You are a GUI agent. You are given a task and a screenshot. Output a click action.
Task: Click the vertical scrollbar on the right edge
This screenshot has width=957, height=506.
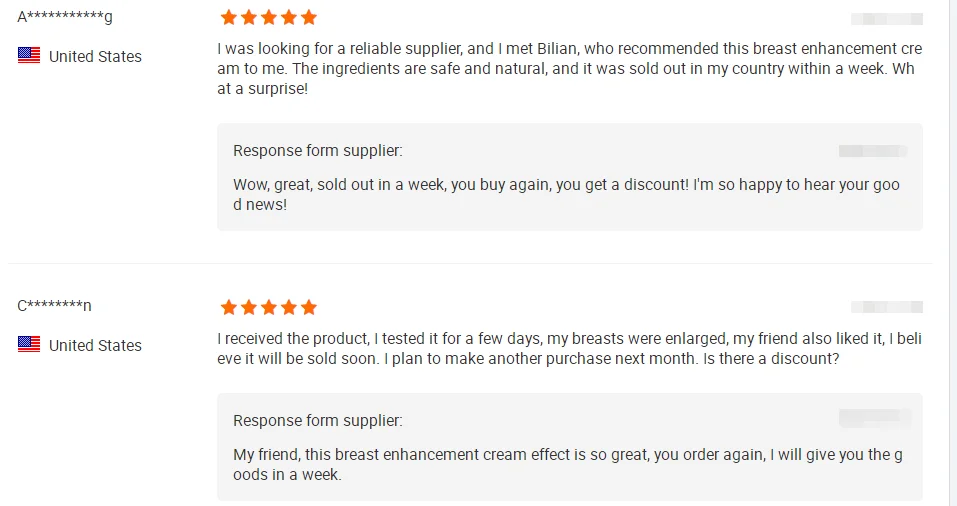[x=952, y=250]
